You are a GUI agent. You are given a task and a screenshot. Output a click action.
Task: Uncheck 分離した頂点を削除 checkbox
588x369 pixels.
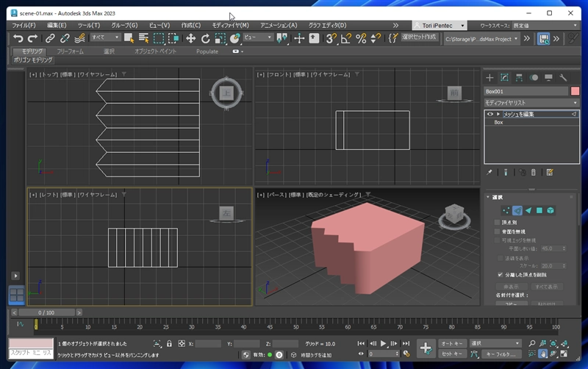500,274
